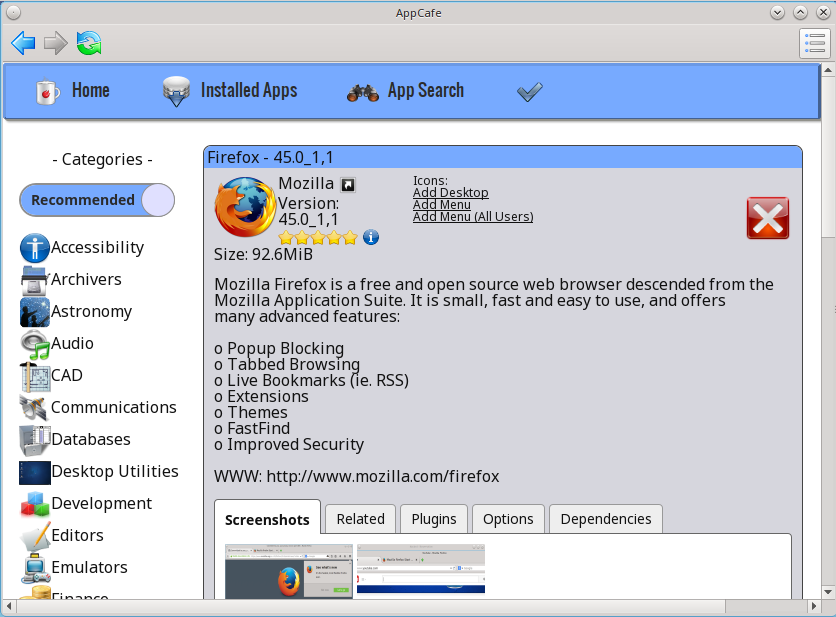Image resolution: width=836 pixels, height=617 pixels.
Task: Click the Archivers category icon
Action: click(x=35, y=280)
